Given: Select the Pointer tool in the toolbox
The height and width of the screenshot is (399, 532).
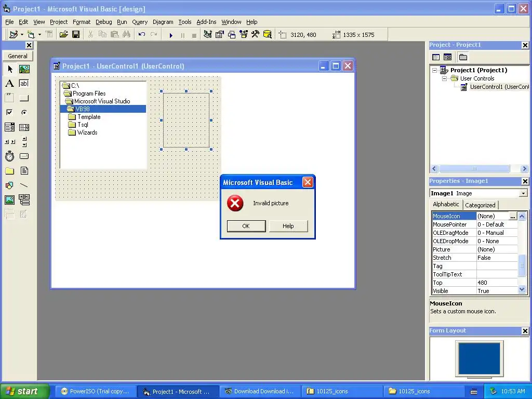Looking at the screenshot, I should [10, 69].
